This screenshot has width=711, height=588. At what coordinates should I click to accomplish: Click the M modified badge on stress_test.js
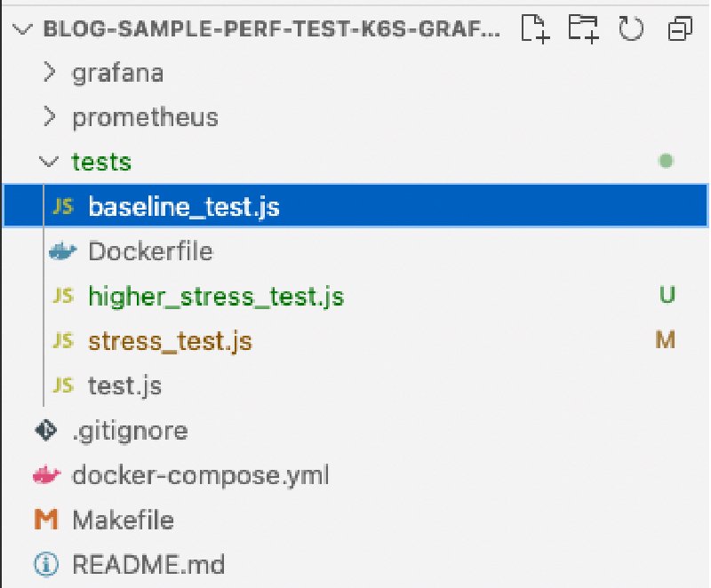(x=666, y=340)
